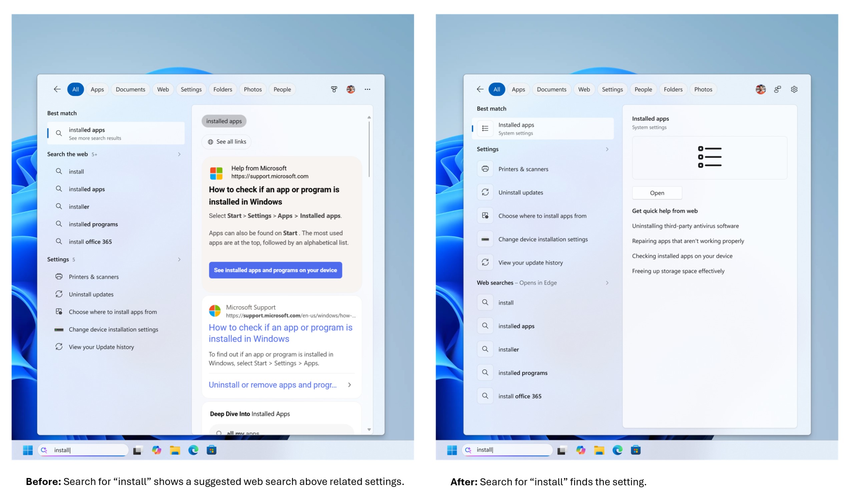
Task: Select Installed apps System settings best match
Action: (x=543, y=128)
